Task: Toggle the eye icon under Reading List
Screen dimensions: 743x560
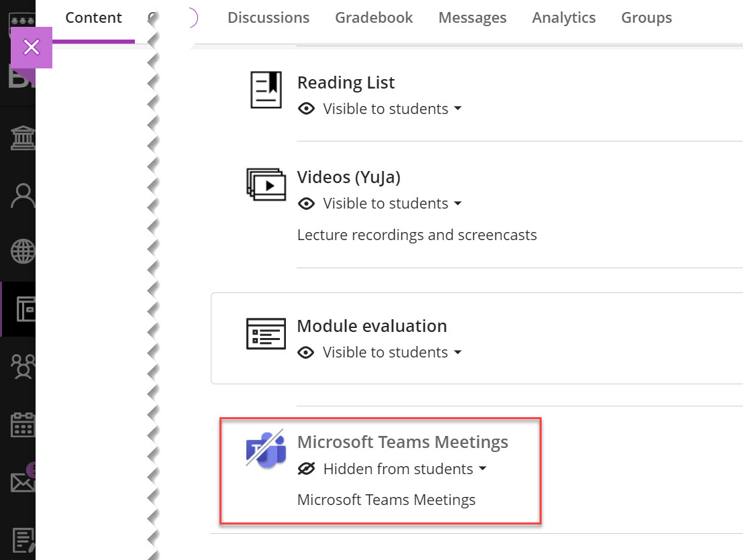Action: point(307,109)
